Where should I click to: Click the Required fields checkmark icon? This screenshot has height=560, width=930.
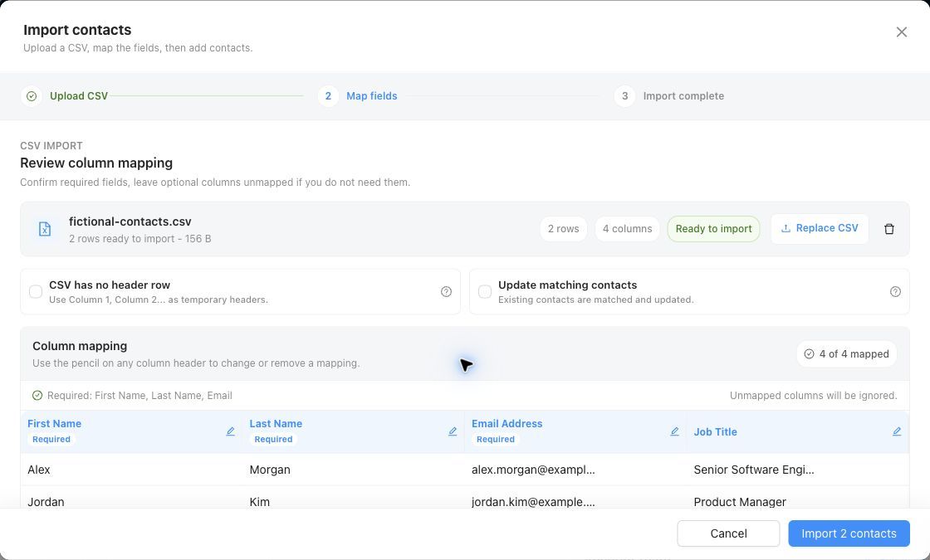(37, 395)
